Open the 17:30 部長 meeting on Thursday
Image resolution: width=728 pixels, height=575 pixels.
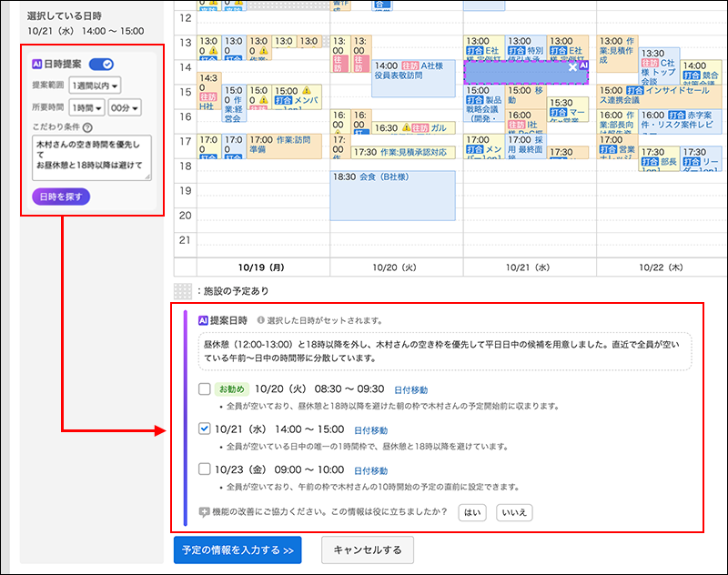(659, 158)
